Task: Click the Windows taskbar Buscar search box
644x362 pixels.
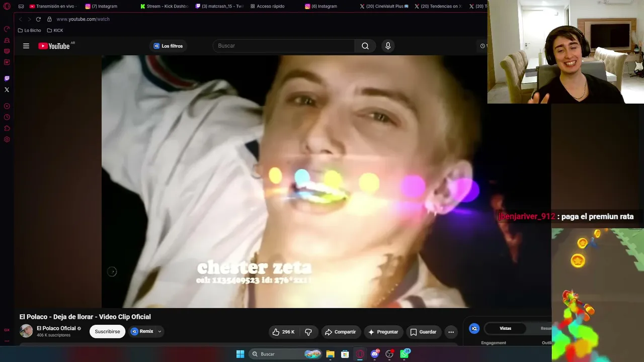Action: pos(286,354)
